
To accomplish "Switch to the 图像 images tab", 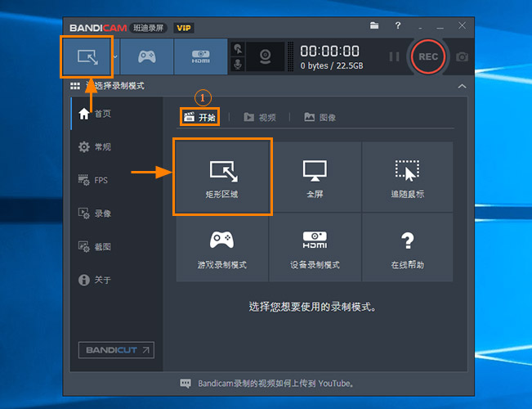I will pos(320,118).
